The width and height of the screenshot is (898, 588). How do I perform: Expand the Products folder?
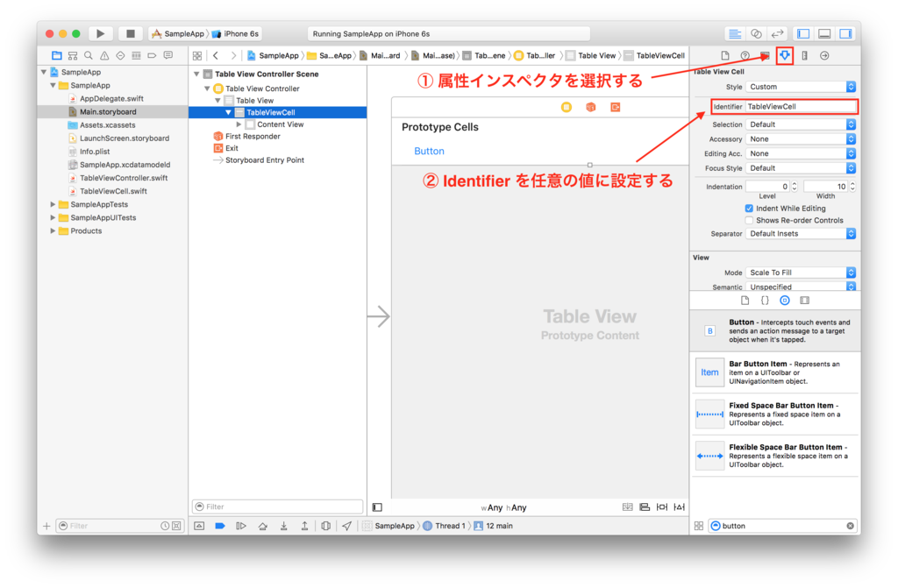click(53, 230)
